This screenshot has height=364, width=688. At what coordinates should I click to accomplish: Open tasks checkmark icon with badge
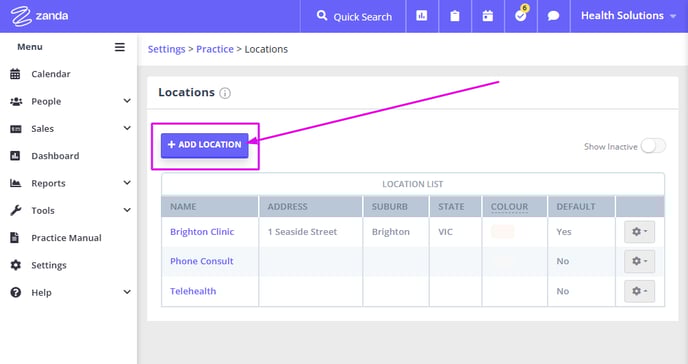pyautogui.click(x=521, y=15)
